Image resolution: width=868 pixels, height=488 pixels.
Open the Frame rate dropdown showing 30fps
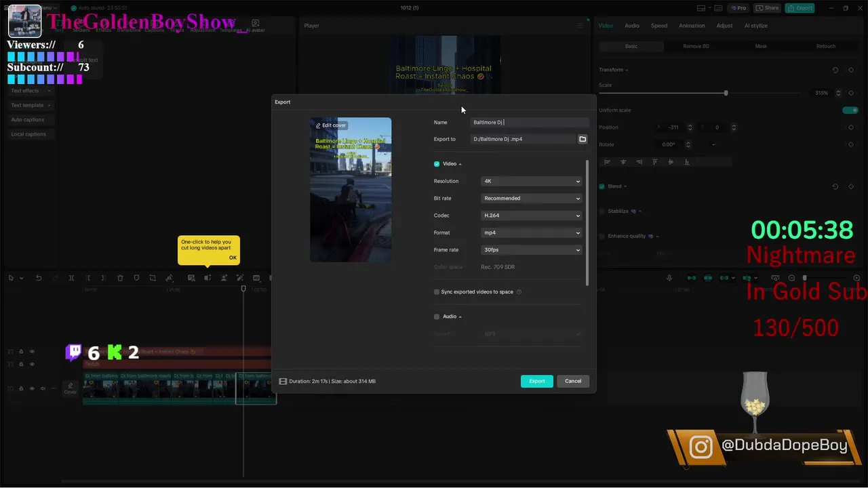pyautogui.click(x=532, y=250)
